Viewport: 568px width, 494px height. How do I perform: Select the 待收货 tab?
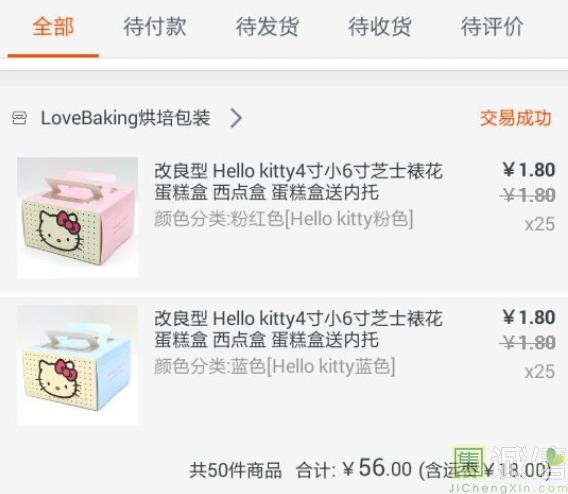(380, 27)
